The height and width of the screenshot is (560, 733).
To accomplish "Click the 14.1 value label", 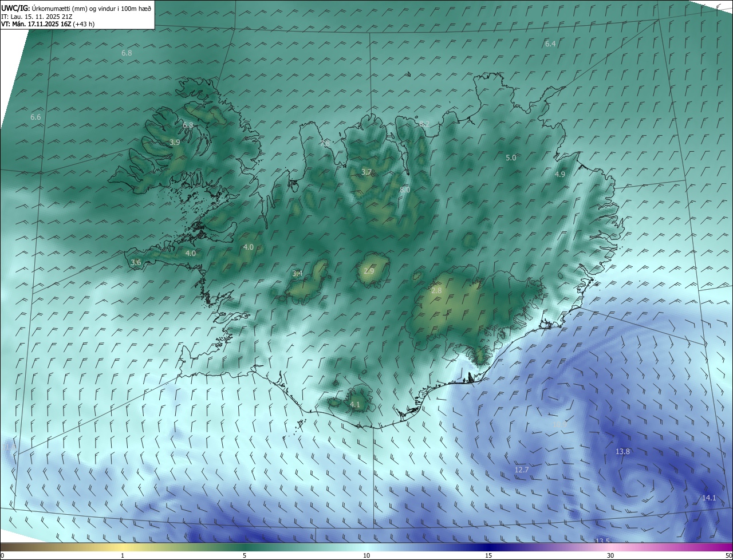I will (709, 498).
